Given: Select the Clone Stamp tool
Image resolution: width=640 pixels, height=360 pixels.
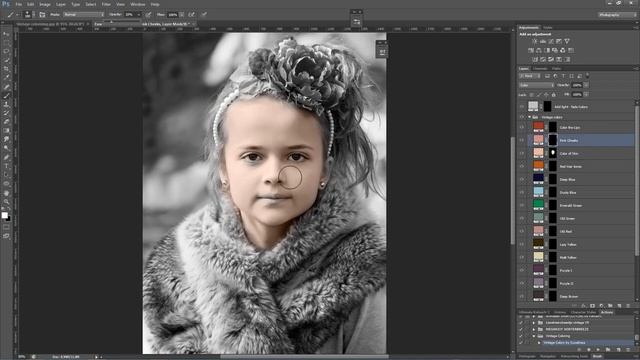Looking at the screenshot, I should 6,104.
